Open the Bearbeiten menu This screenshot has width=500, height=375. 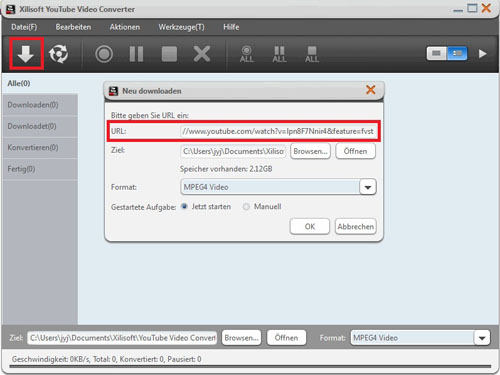[73, 27]
